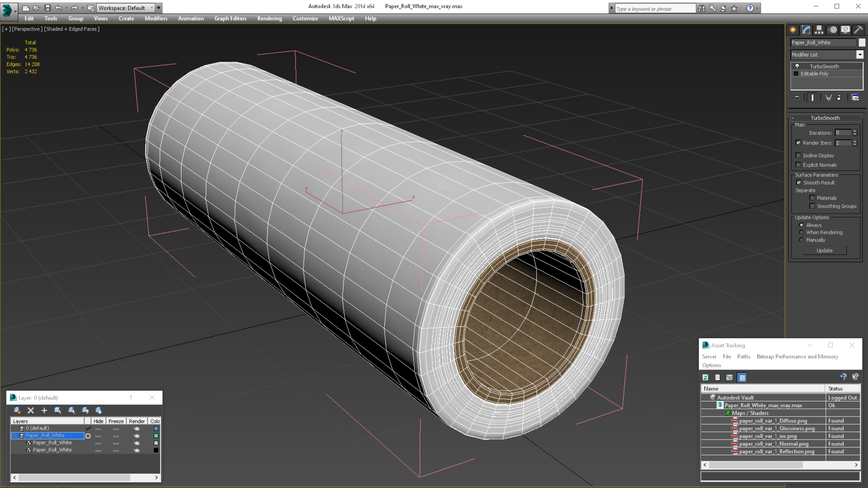Open the Help icon dropdown arrow
The width and height of the screenshot is (868, 488).
coord(757,8)
